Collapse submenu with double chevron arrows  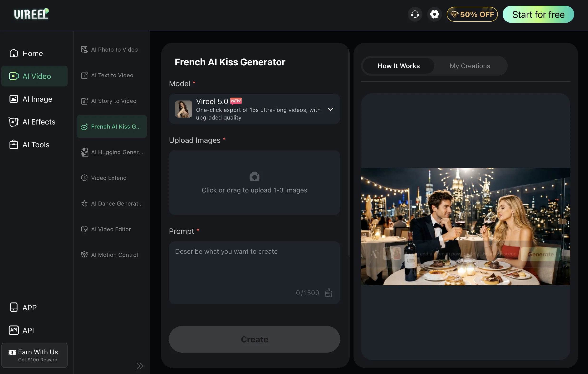coord(140,366)
